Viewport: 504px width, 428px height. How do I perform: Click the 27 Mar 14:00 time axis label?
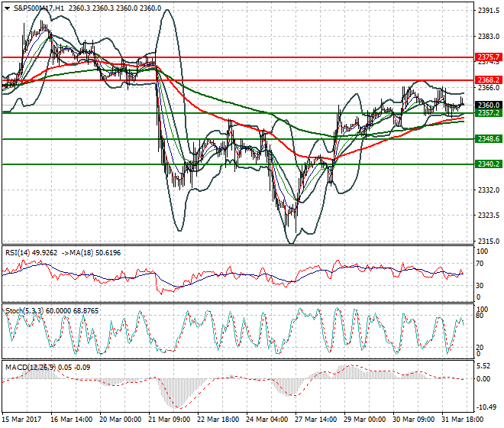316,420
